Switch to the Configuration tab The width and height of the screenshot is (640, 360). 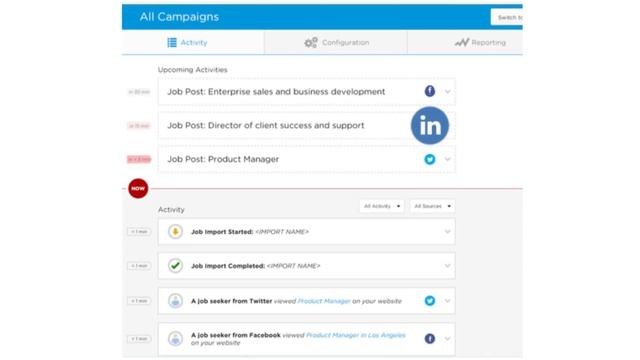(x=336, y=42)
